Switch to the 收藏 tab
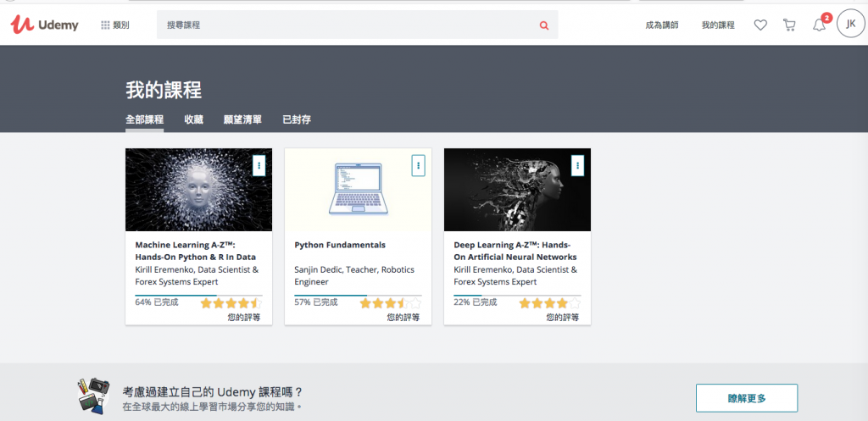The width and height of the screenshot is (868, 421). [194, 119]
